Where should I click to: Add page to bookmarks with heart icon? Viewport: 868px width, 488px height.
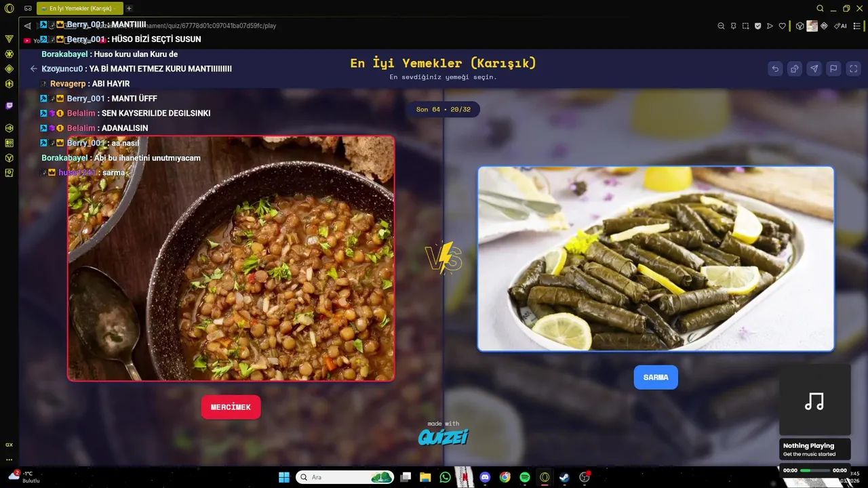(x=782, y=26)
